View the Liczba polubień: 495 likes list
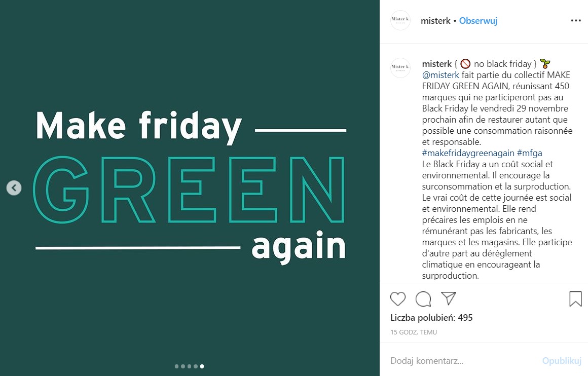The height and width of the screenshot is (376, 588). pyautogui.click(x=431, y=318)
